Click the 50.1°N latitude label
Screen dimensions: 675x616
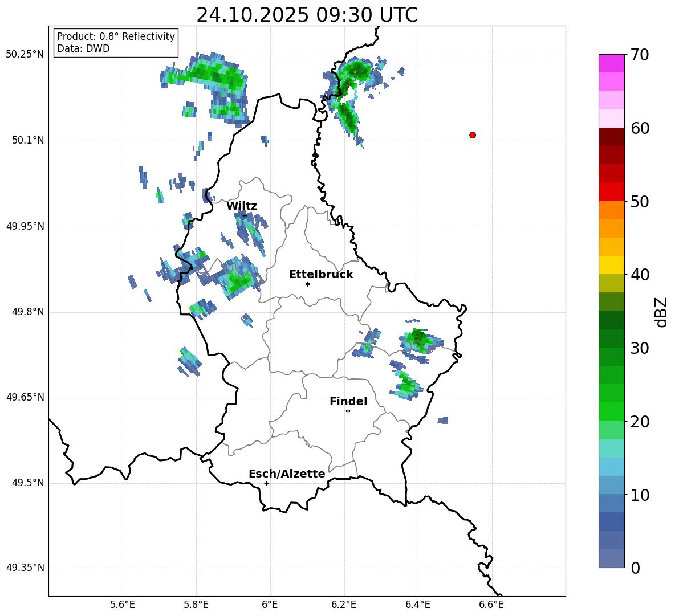pos(27,140)
